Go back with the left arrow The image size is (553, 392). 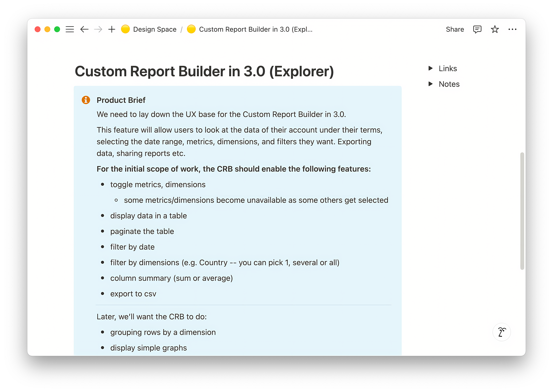coord(84,29)
